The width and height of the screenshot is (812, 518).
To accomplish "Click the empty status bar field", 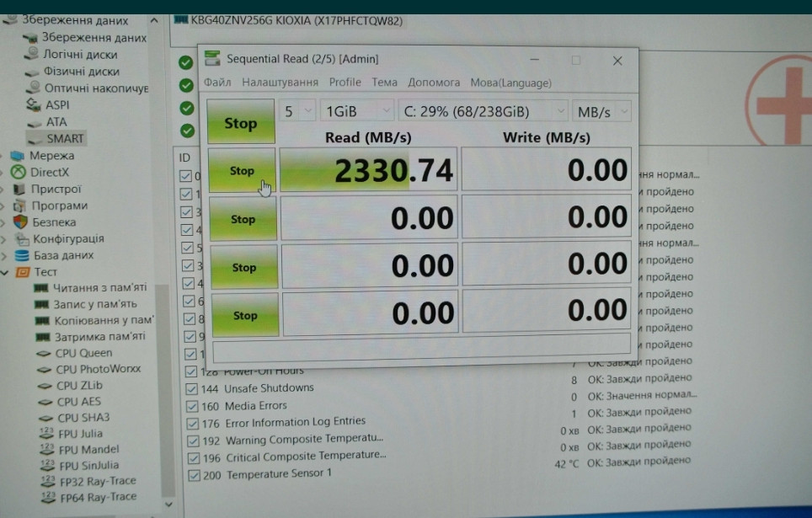I will pyautogui.click(x=421, y=344).
